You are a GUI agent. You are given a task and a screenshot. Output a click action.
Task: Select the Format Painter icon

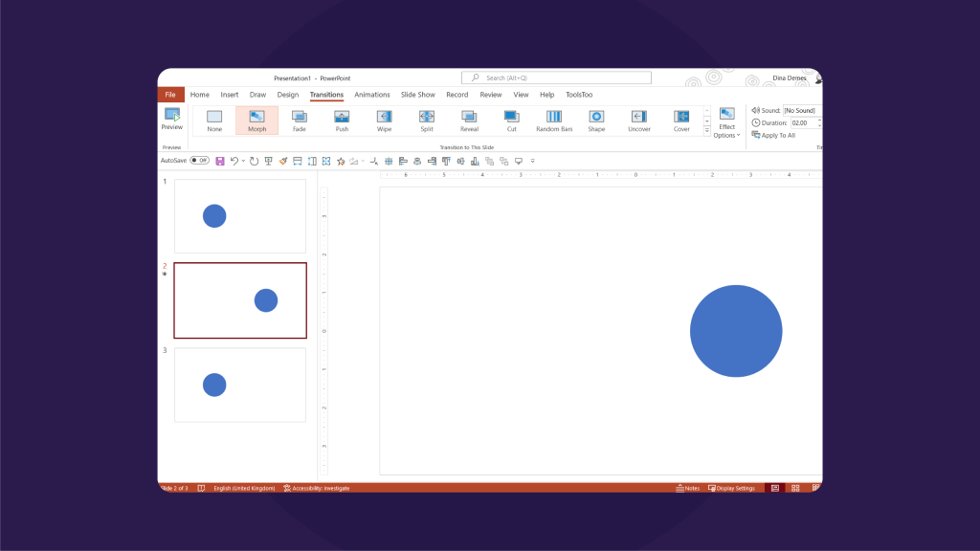[x=282, y=160]
